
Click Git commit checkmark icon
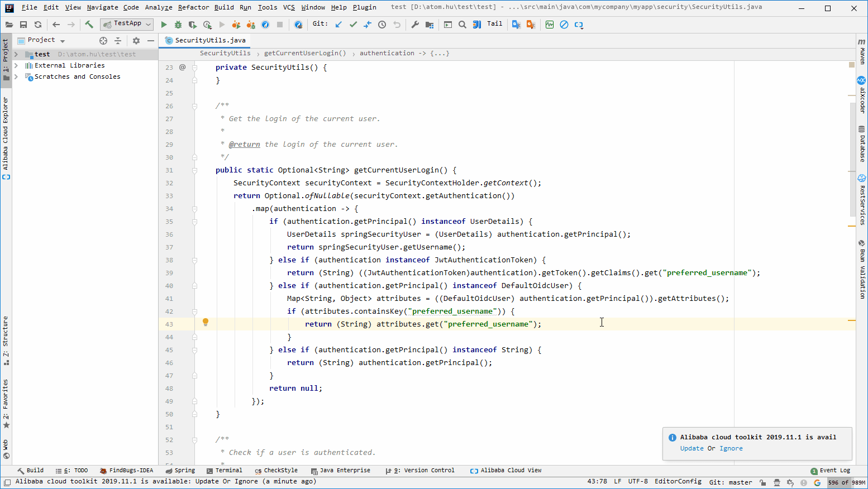(x=353, y=25)
